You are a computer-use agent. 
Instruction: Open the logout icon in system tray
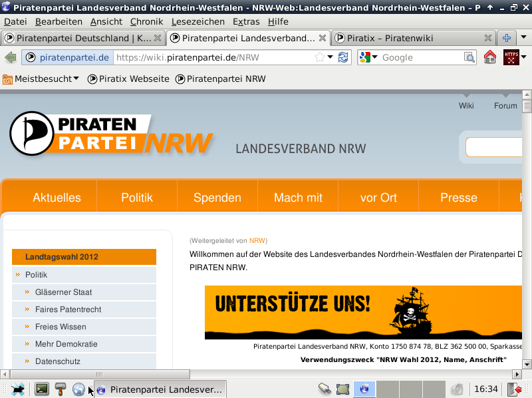click(515, 389)
